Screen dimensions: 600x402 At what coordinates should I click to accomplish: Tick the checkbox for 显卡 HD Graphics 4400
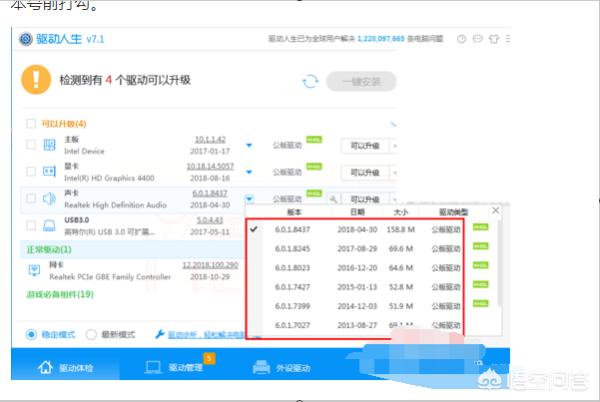pos(31,172)
